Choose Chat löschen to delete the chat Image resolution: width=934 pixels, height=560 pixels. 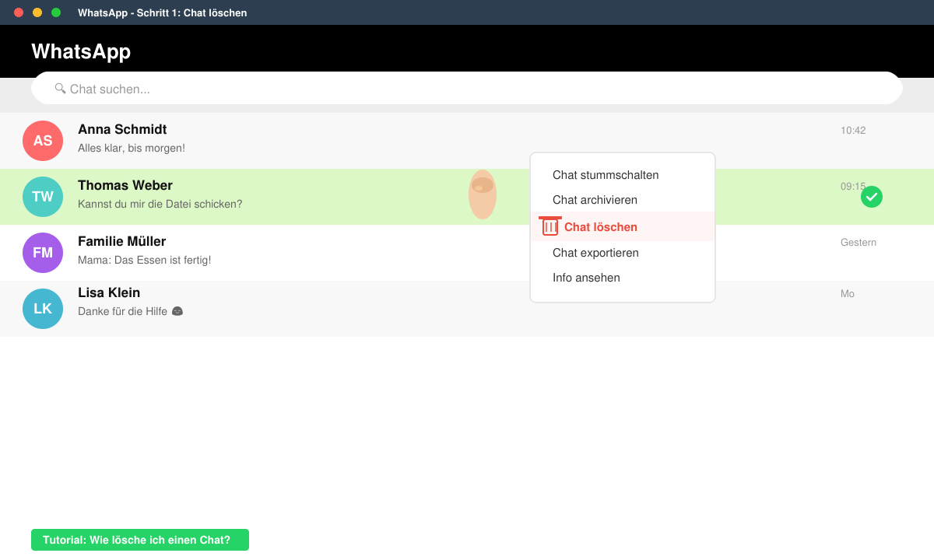pyautogui.click(x=623, y=226)
